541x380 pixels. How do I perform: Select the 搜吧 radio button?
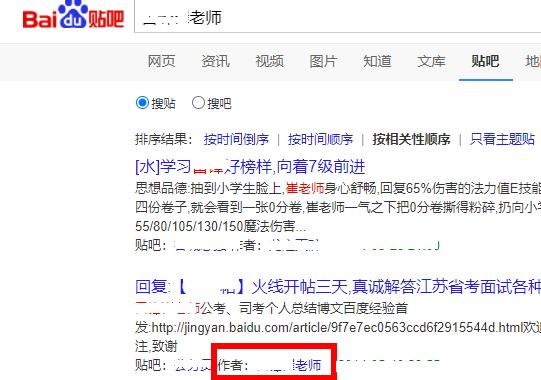click(198, 103)
